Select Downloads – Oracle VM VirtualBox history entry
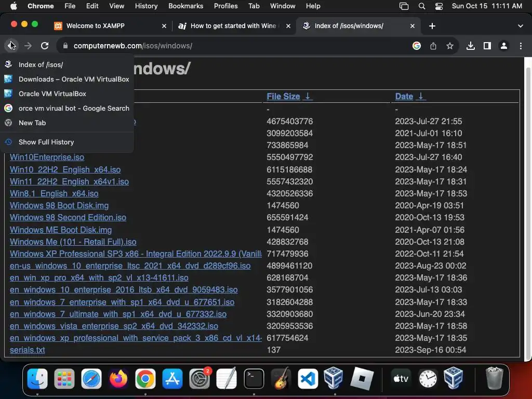The height and width of the screenshot is (399, 532). [67, 79]
